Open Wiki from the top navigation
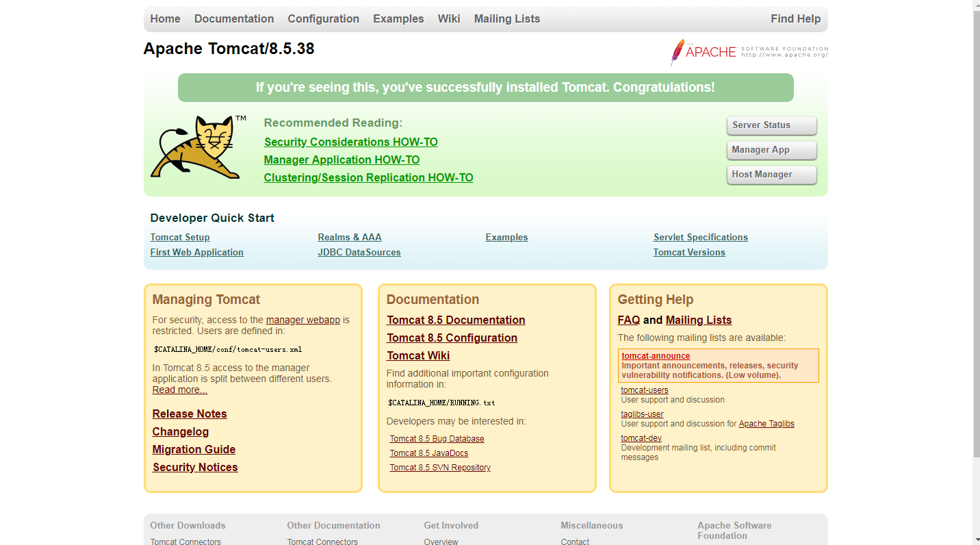 coord(449,19)
